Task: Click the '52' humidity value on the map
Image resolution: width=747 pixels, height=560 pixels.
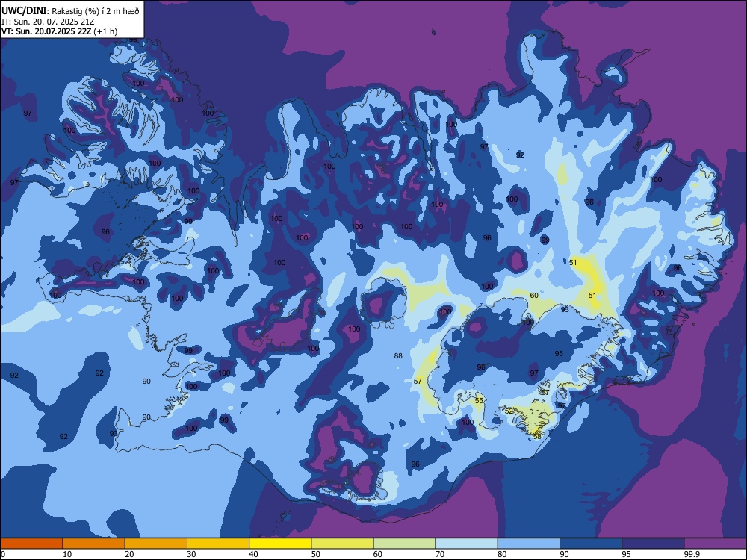Action: [509, 411]
